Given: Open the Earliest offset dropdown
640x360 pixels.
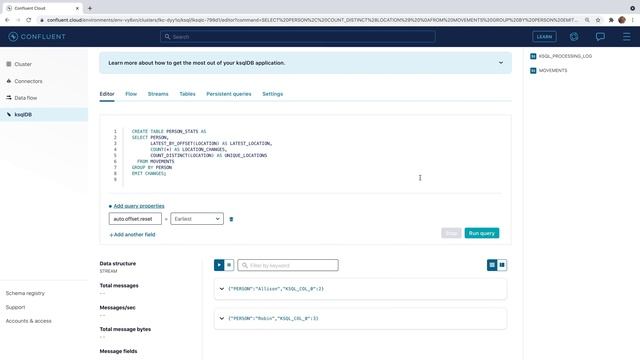Looking at the screenshot, I should point(197,219).
